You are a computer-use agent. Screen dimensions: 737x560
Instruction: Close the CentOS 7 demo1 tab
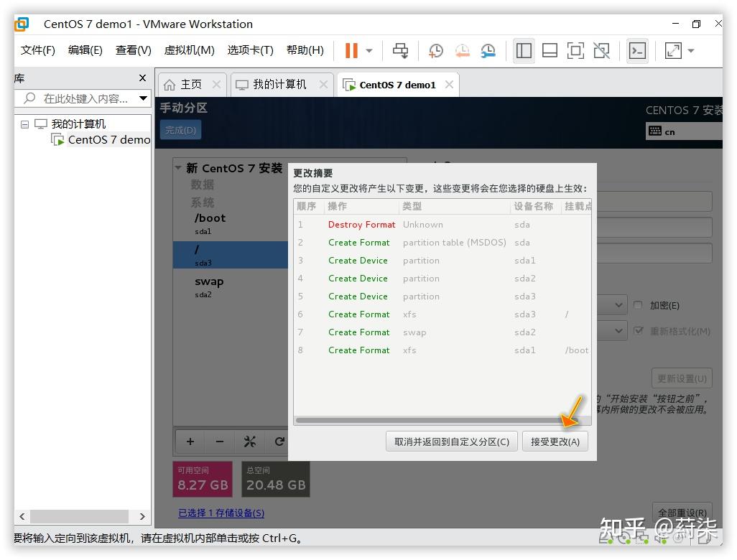click(x=450, y=84)
